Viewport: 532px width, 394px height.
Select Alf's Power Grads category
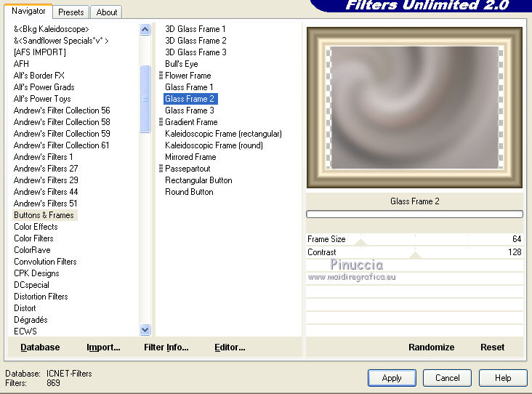tap(44, 87)
